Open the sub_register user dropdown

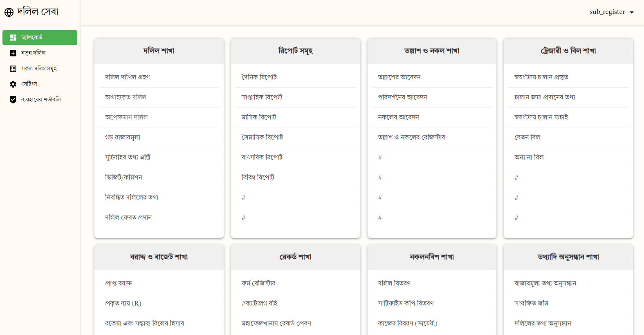[612, 12]
